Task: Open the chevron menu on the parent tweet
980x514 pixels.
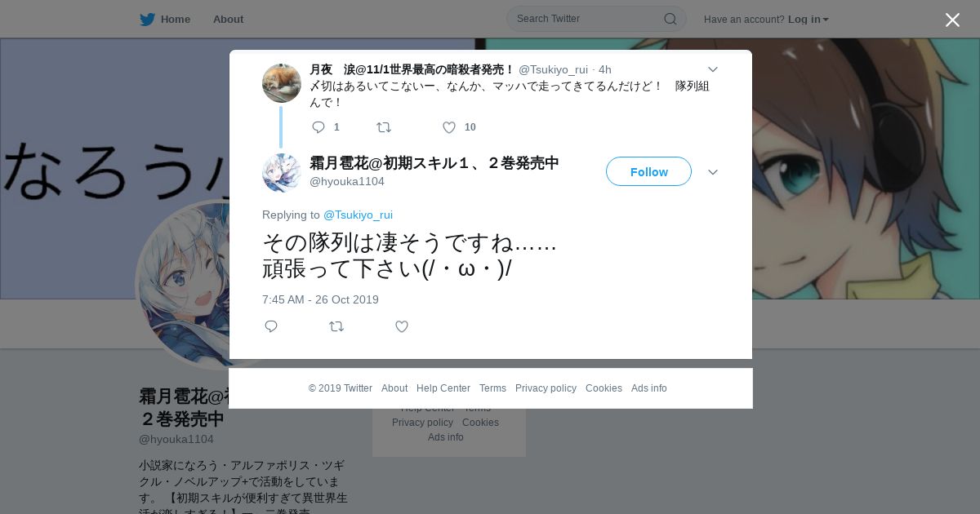Action: pos(712,70)
